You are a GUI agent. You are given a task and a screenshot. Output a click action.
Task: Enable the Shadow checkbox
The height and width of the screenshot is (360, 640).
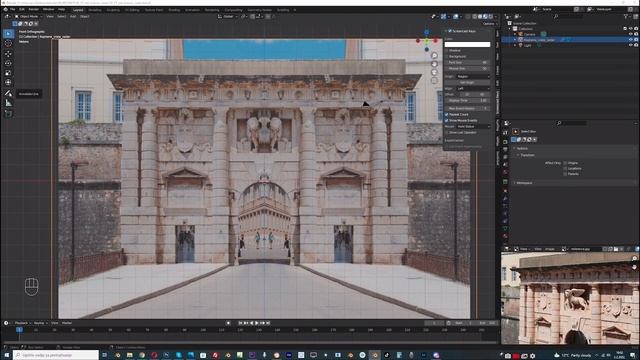point(447,51)
